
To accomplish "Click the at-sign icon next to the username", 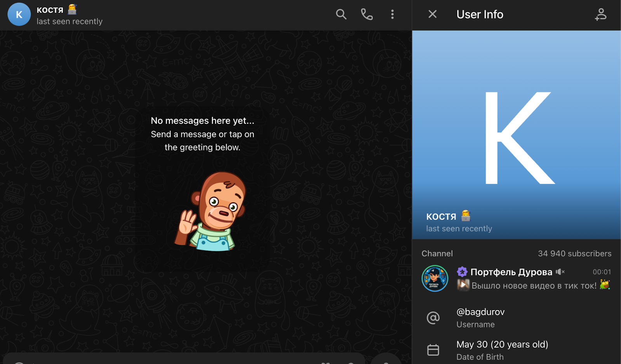I will (x=433, y=318).
